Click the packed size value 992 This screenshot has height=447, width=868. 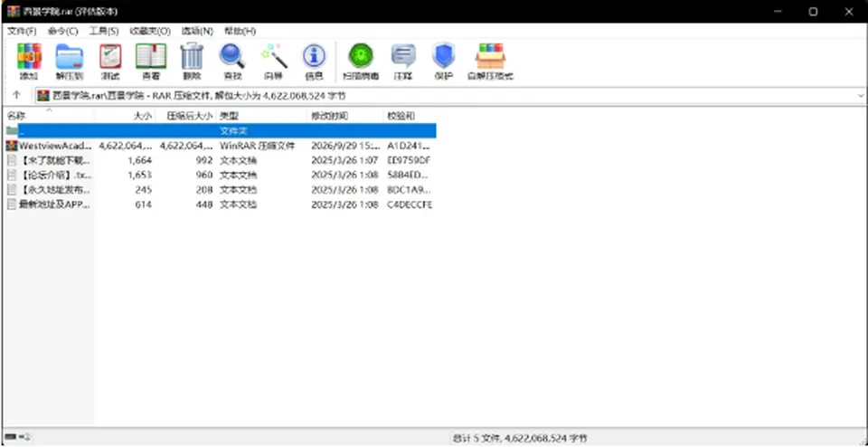[203, 161]
